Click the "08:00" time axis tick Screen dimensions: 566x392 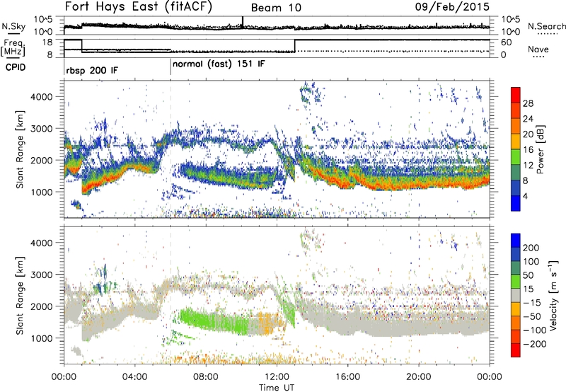(206, 376)
